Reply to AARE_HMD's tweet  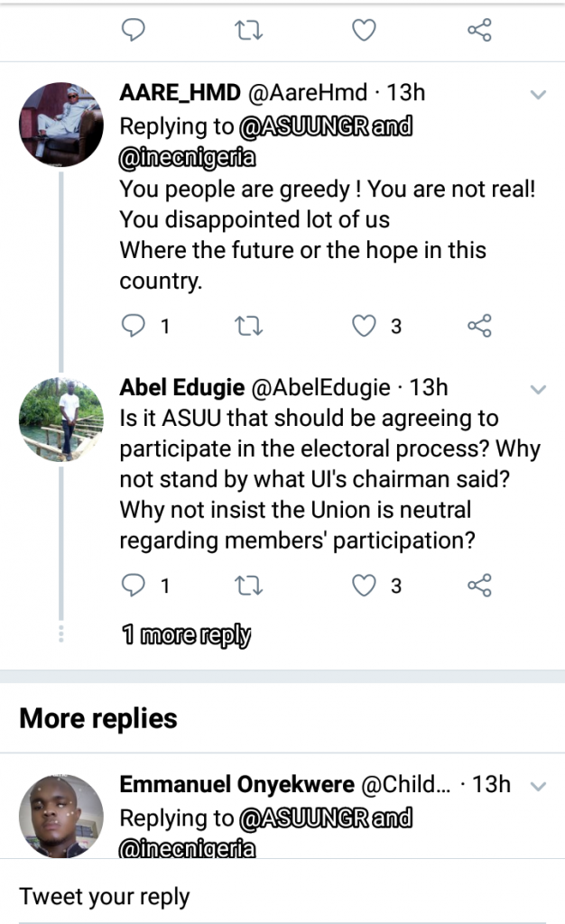coord(134,326)
